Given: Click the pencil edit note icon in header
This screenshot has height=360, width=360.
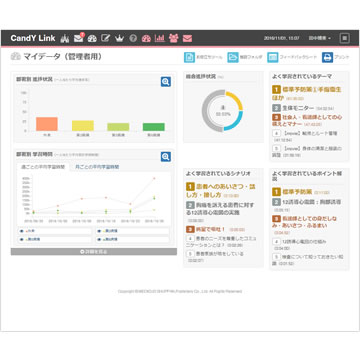Looking at the screenshot, I should (106, 38).
